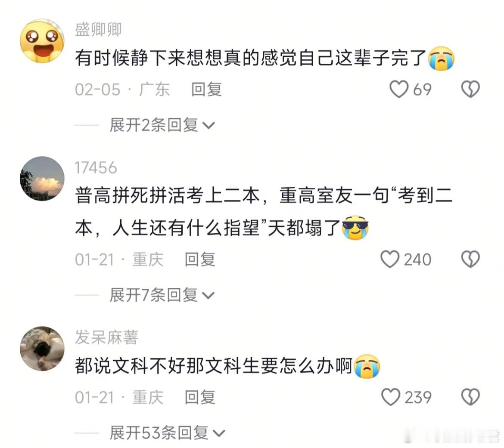504x448 pixels.
Task: Like the 17456 comment showing 240
Action: coord(390,259)
